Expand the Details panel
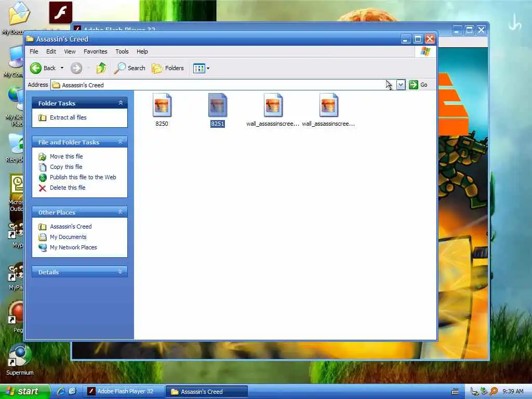 tap(121, 272)
